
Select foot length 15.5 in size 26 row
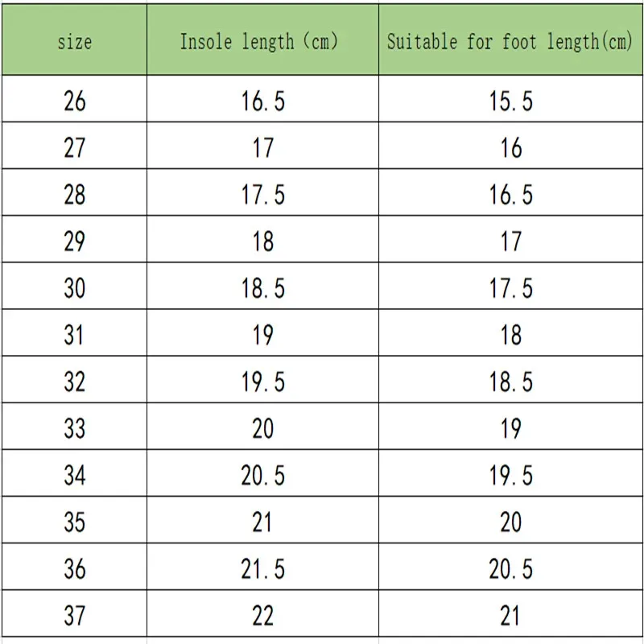click(x=510, y=98)
